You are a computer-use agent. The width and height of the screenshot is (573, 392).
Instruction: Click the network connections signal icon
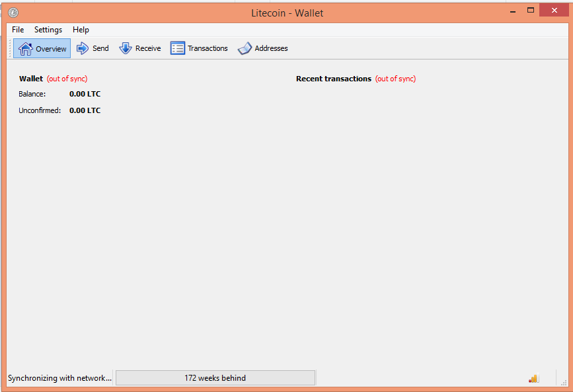(x=533, y=379)
